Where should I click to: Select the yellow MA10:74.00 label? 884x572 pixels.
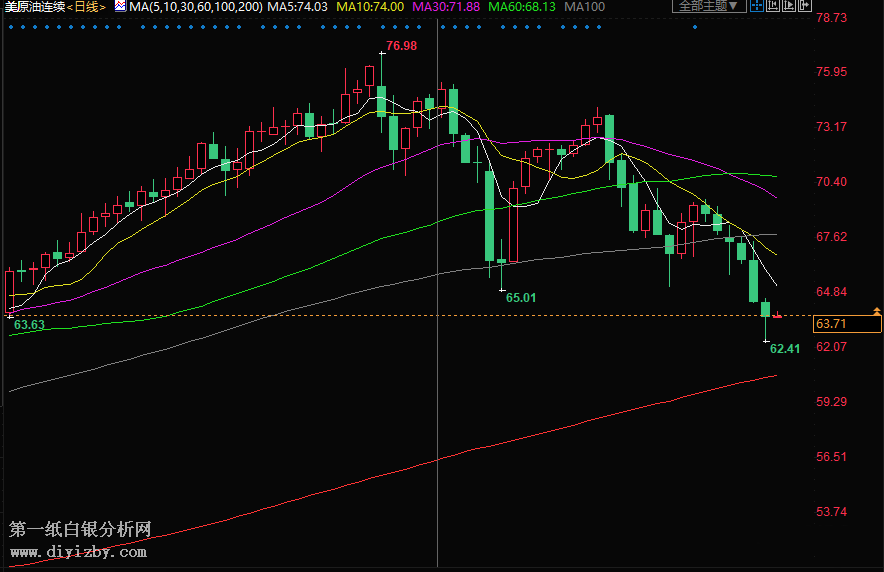[x=369, y=6]
